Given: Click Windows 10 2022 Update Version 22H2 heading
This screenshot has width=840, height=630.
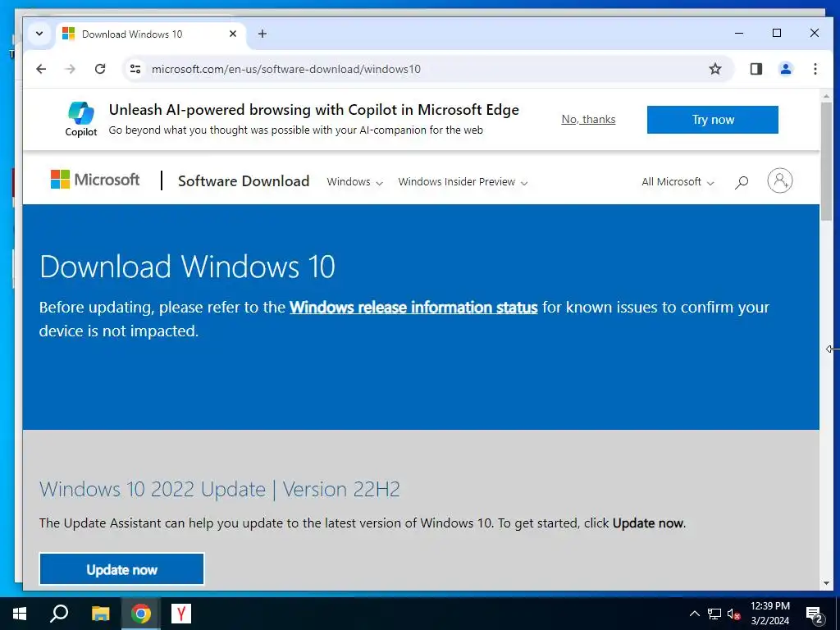Looking at the screenshot, I should [x=220, y=489].
